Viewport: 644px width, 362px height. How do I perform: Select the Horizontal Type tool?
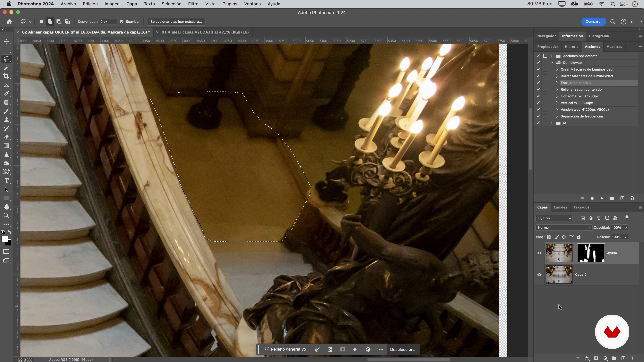coord(7,181)
